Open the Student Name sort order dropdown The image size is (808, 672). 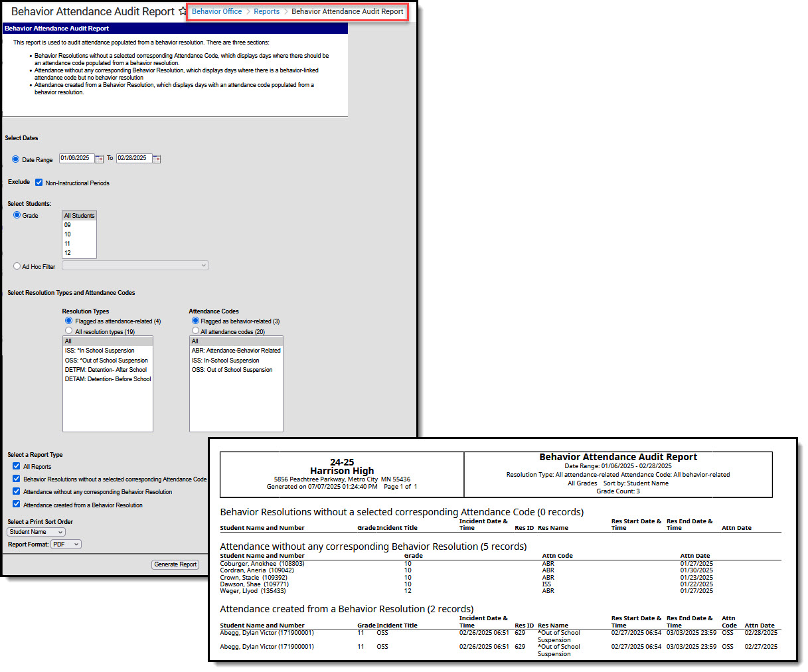[36, 532]
